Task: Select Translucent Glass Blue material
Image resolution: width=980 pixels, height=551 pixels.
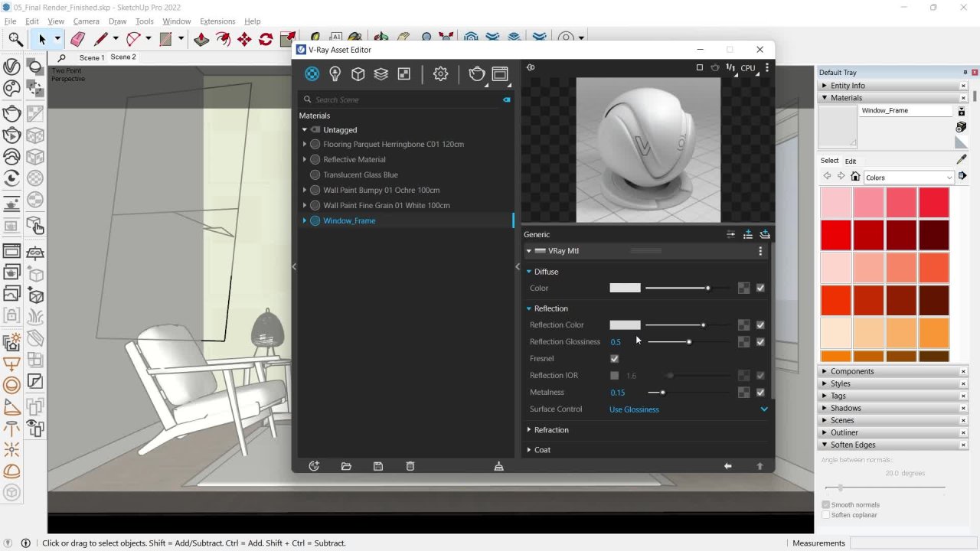Action: 360,174
